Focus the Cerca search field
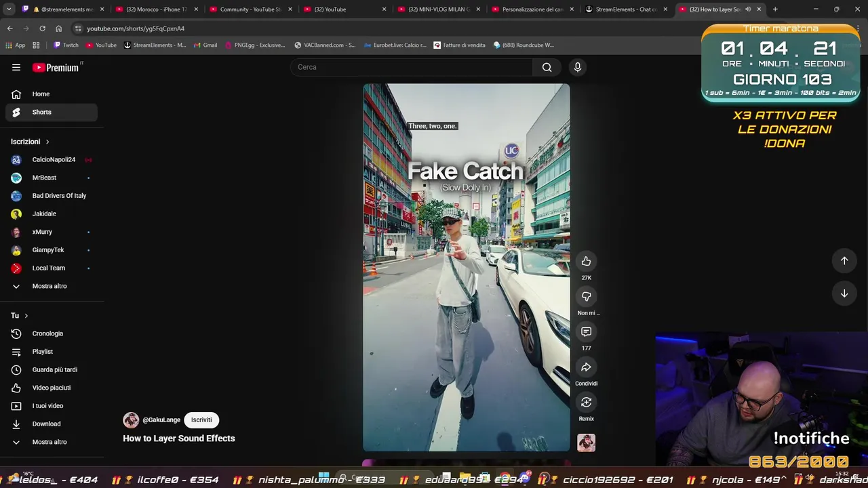 (412, 67)
